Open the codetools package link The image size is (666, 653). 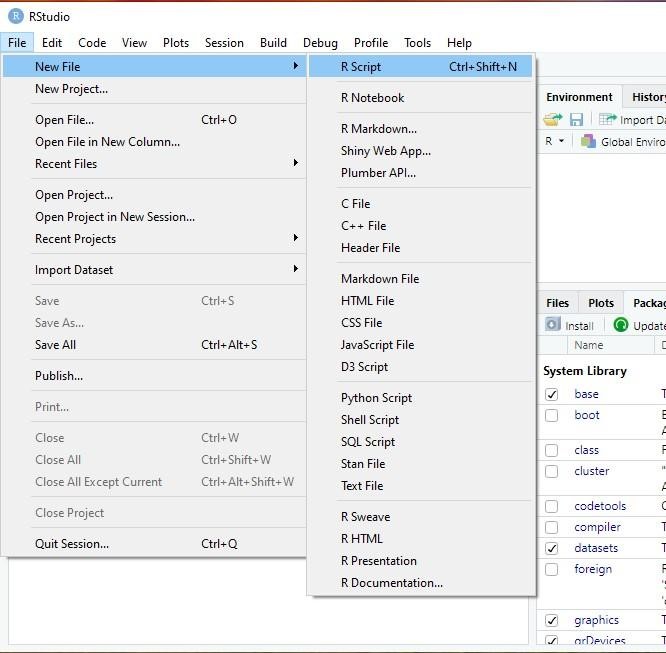click(600, 506)
